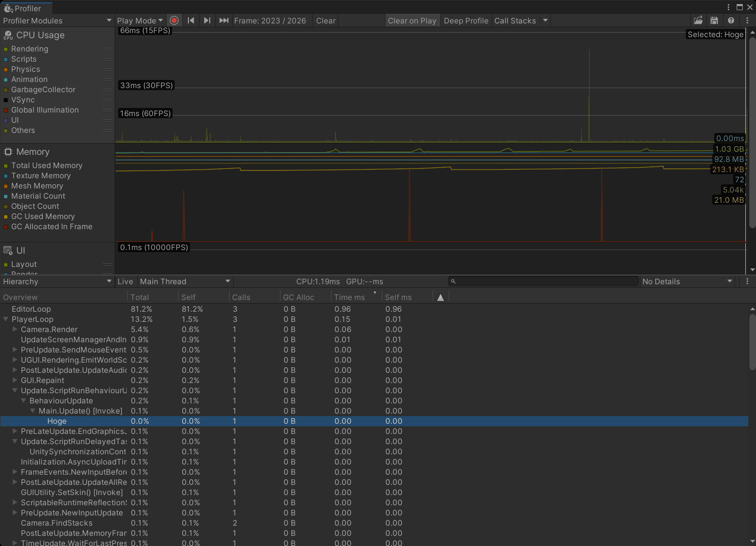This screenshot has width=756, height=546.
Task: Jump to first recorded frame
Action: pos(190,20)
